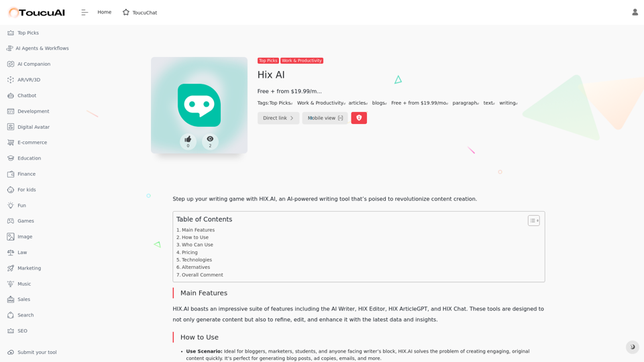Click the AI Companion sidebar icon

click(x=11, y=64)
